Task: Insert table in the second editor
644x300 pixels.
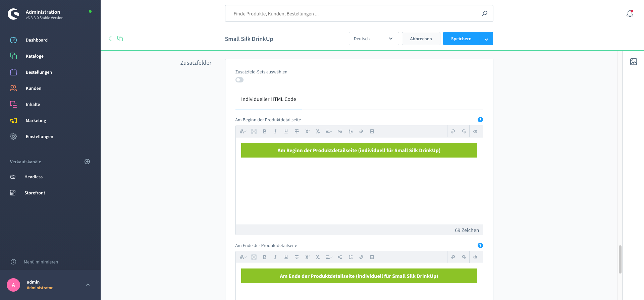Action: point(372,257)
